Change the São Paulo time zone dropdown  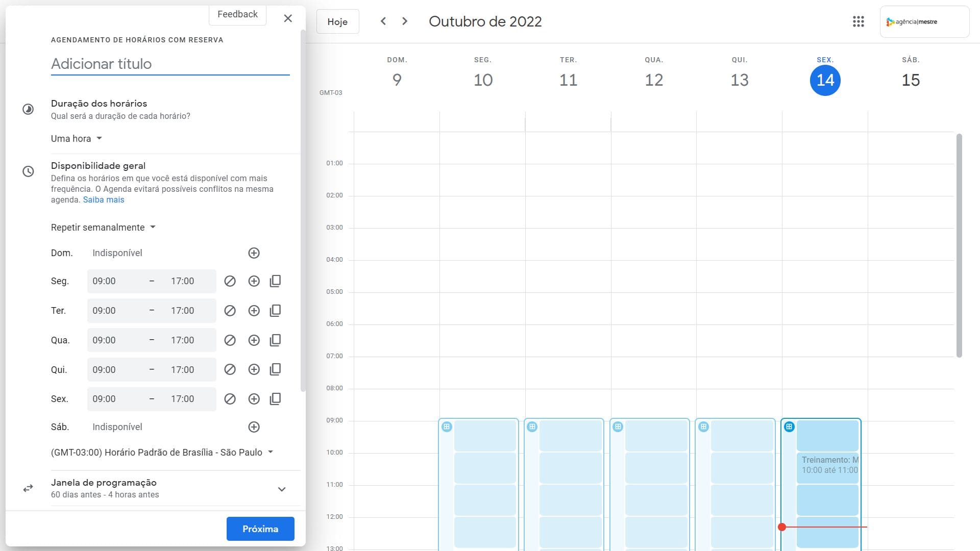(x=162, y=453)
